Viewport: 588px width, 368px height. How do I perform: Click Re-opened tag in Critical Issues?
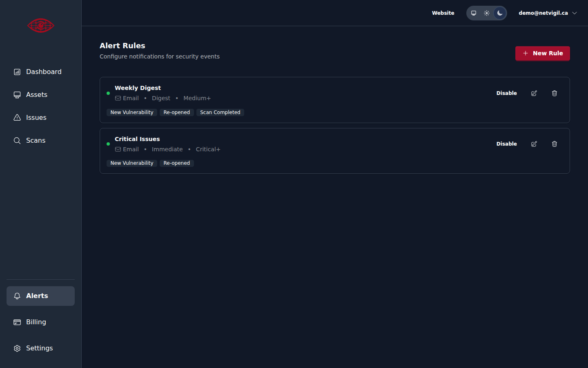click(177, 163)
